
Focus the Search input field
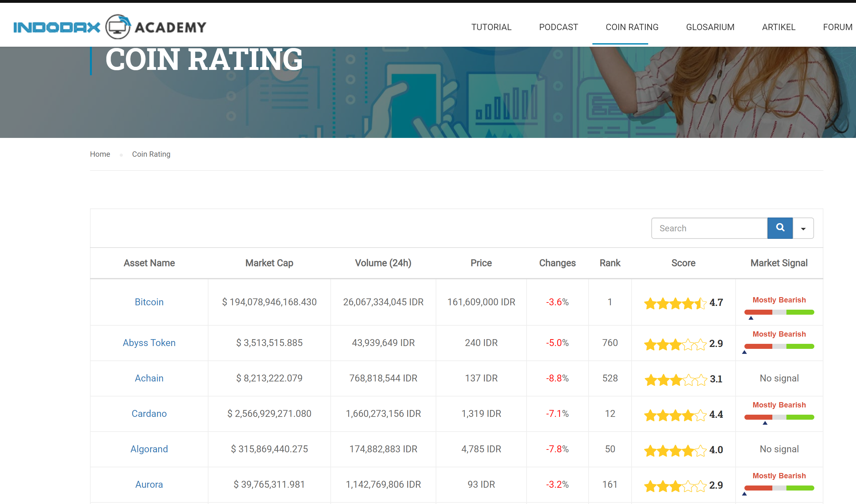pos(709,228)
